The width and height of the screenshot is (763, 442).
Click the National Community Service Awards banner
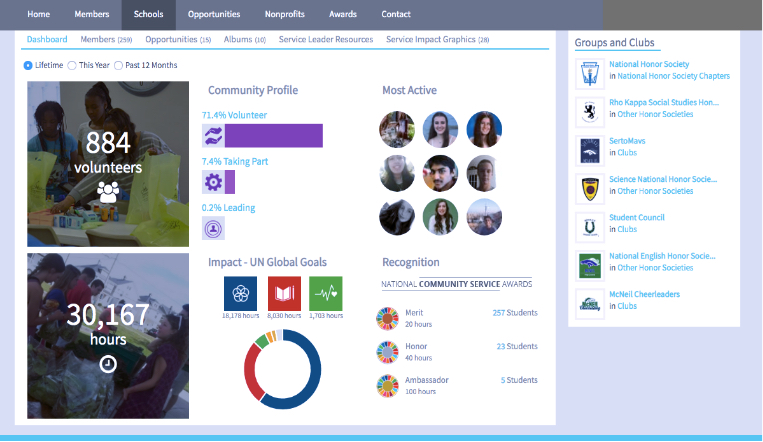(456, 284)
